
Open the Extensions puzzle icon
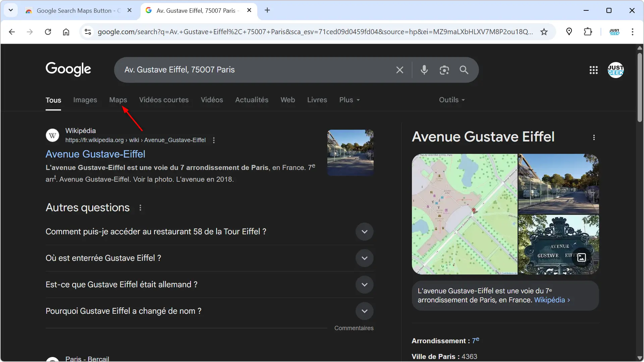coord(588,32)
